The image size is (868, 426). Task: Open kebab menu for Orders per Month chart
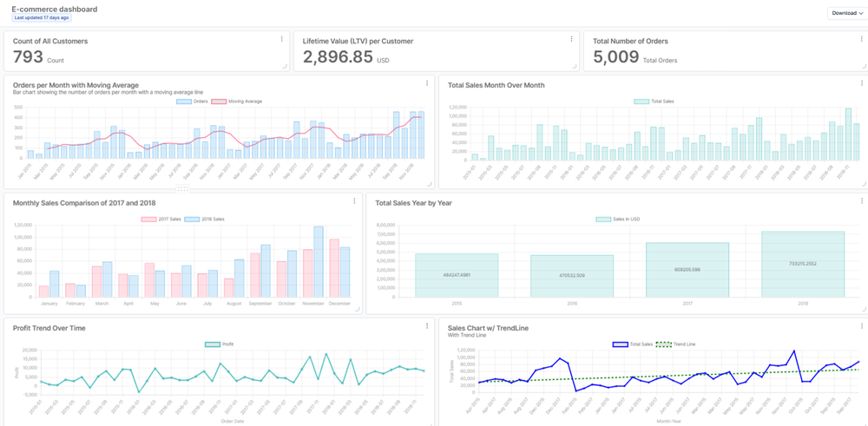pyautogui.click(x=426, y=83)
